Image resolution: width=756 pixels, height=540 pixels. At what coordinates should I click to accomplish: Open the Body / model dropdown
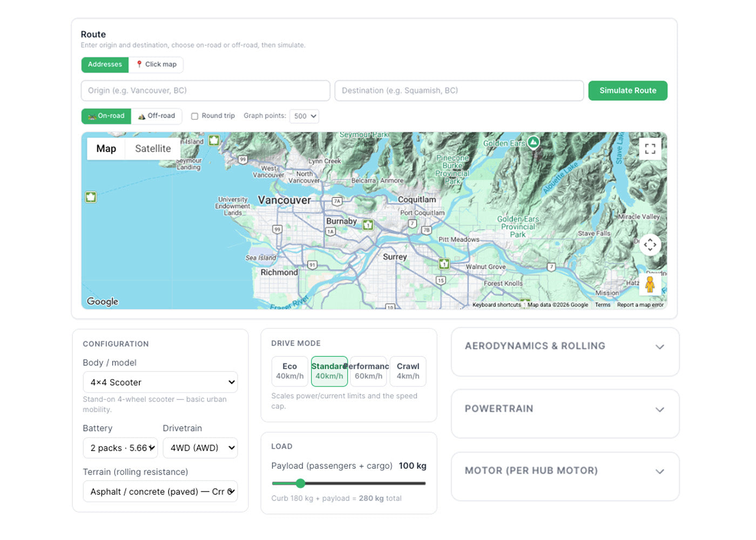coord(160,382)
